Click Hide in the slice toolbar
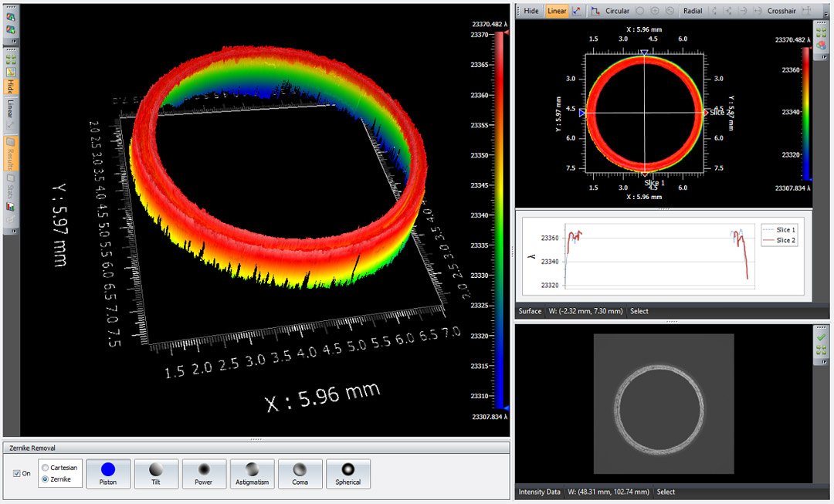Screen dimensions: 834x504 pos(531,11)
